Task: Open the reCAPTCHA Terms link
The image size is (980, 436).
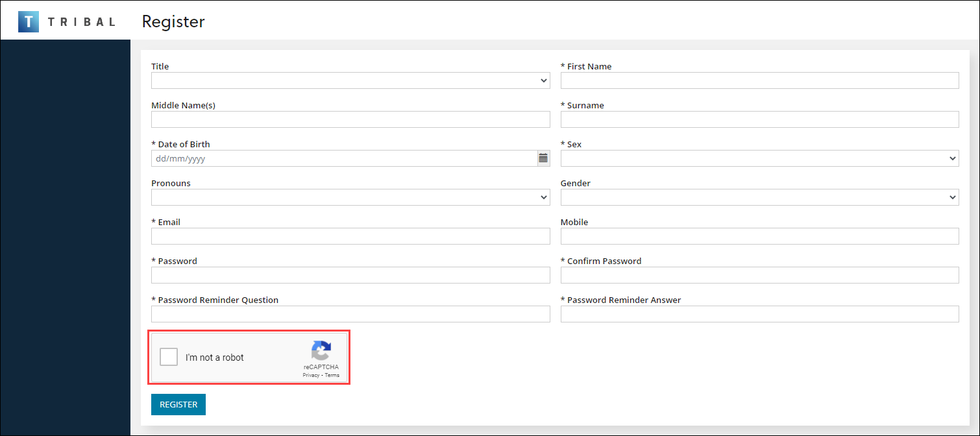Action: tap(332, 375)
